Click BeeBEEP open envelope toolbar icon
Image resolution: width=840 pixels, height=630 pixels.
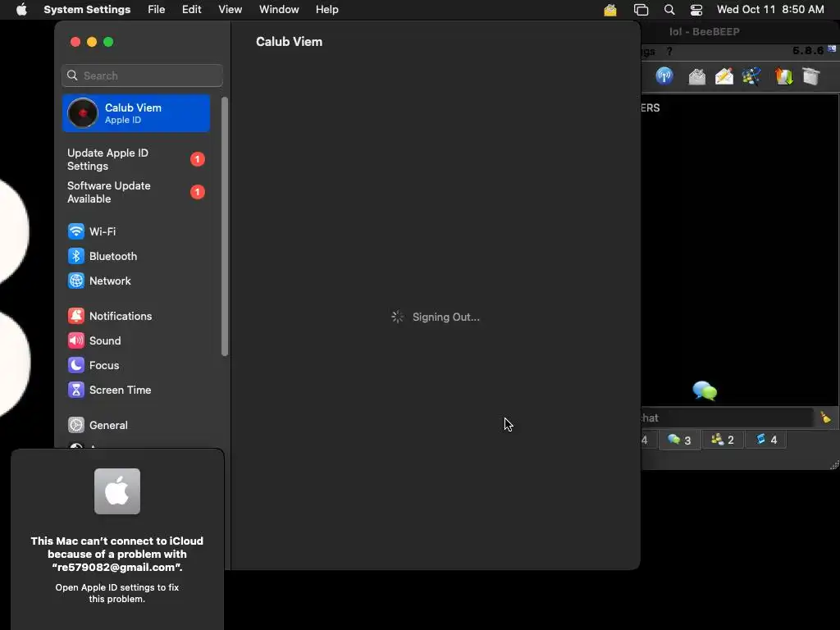click(696, 76)
